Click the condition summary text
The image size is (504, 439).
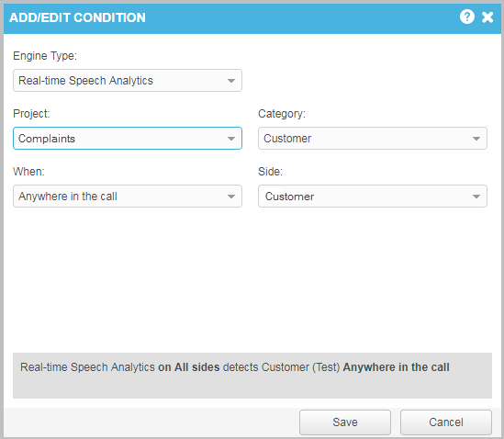click(x=235, y=367)
